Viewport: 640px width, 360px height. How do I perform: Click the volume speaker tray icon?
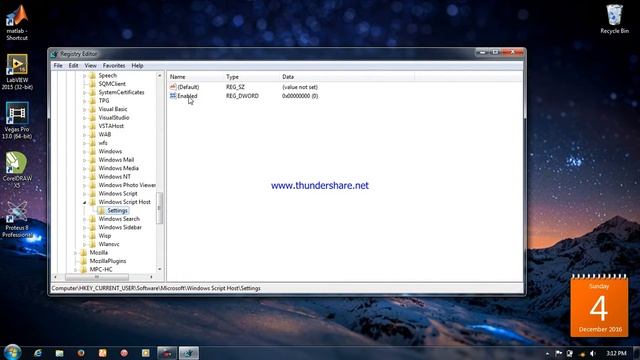point(593,353)
